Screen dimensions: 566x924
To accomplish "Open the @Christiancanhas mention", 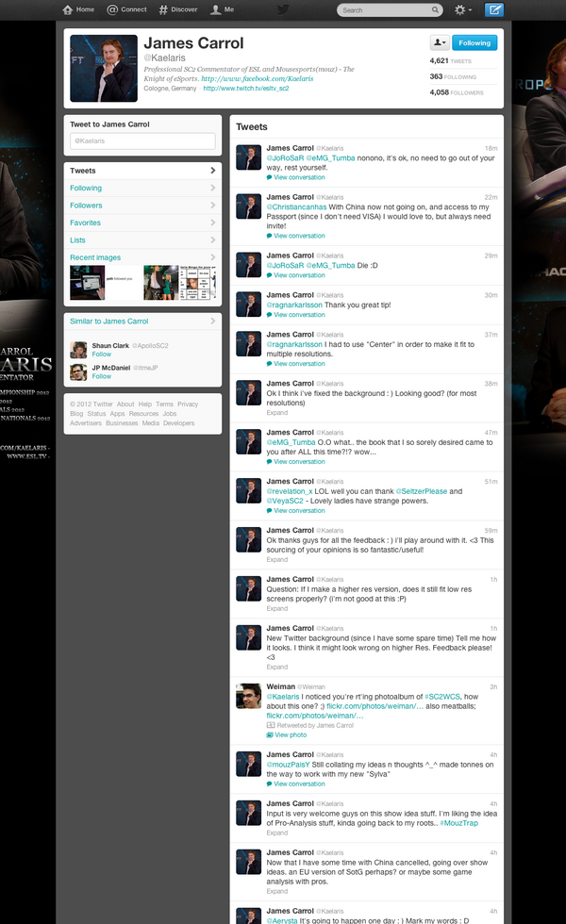I will coord(296,206).
